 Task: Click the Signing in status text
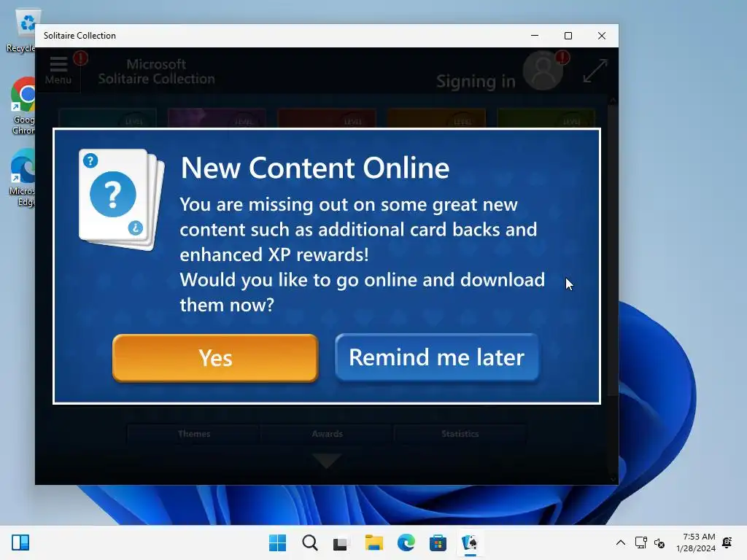(x=476, y=82)
